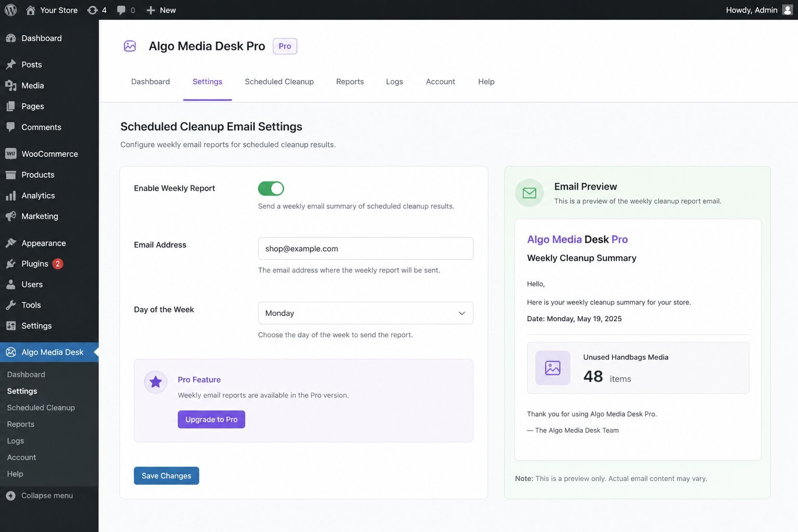Click the Save Changes button

pyautogui.click(x=166, y=475)
